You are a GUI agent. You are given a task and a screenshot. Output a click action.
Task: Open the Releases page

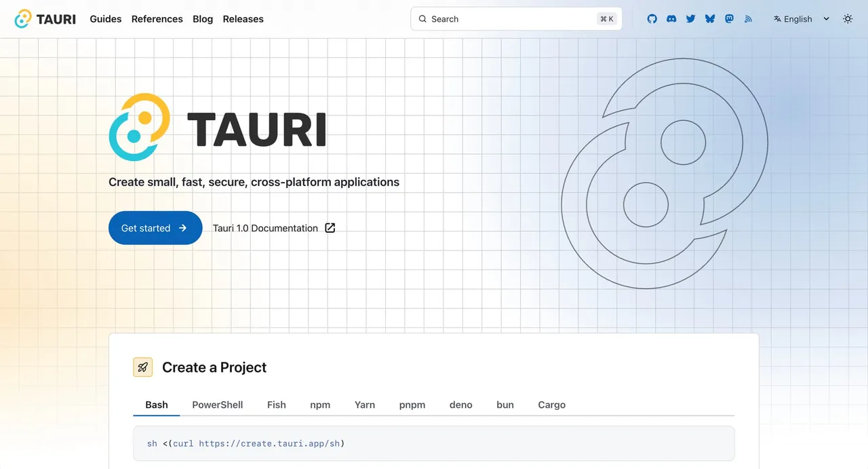(243, 19)
